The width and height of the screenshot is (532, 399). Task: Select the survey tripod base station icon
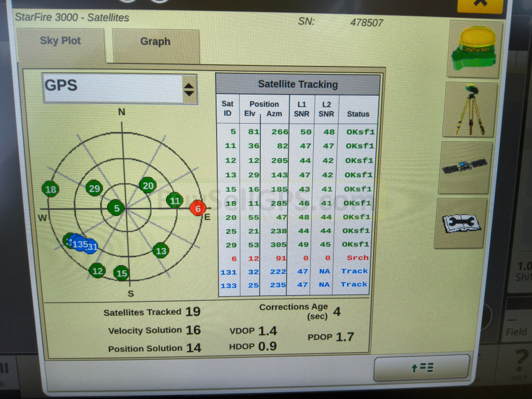click(x=470, y=109)
